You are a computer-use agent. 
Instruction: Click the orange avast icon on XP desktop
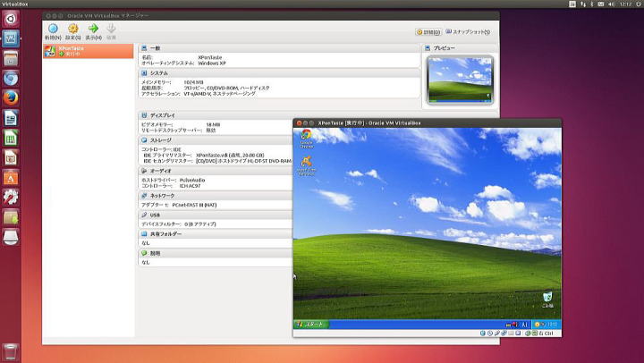[x=307, y=166]
